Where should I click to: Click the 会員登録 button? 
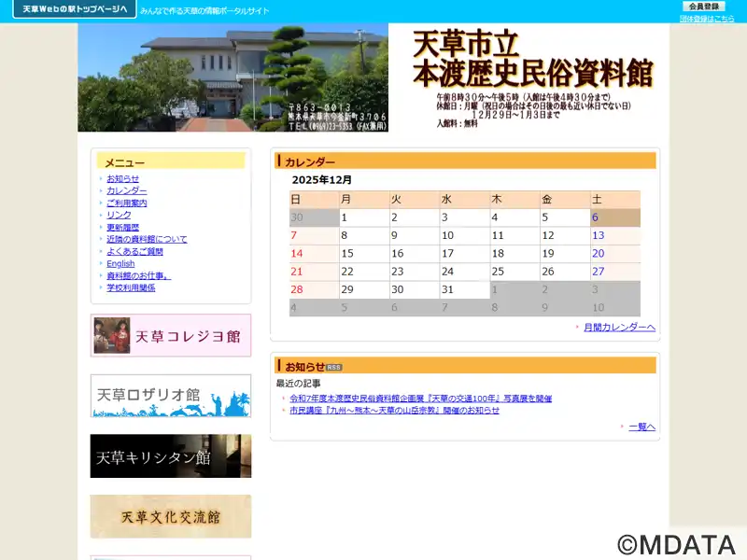(x=703, y=7)
